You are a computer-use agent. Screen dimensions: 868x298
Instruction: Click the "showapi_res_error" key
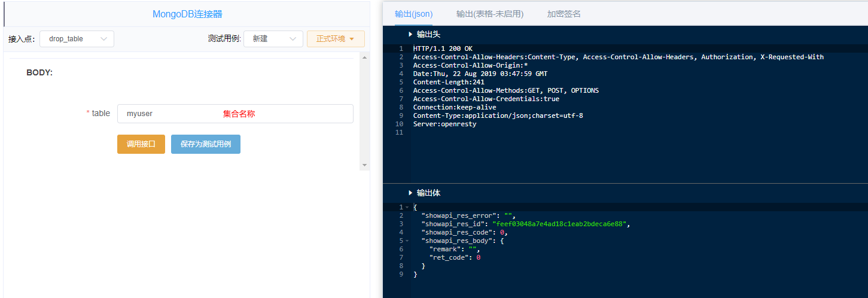[x=459, y=215]
